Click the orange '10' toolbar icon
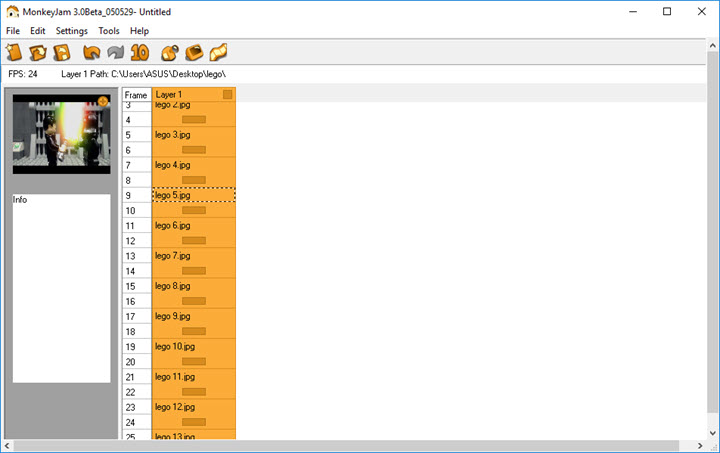 tap(140, 53)
